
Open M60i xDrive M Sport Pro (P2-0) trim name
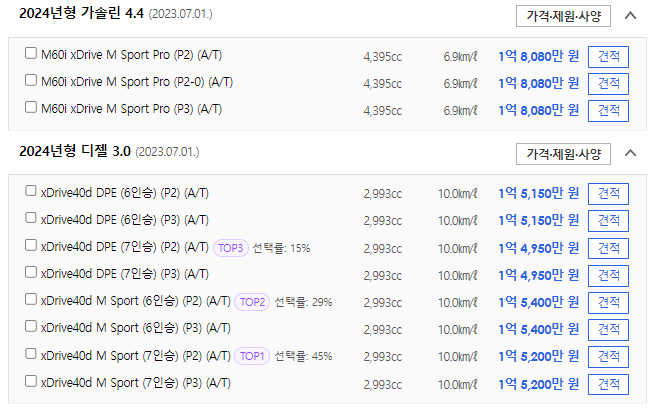(x=137, y=82)
